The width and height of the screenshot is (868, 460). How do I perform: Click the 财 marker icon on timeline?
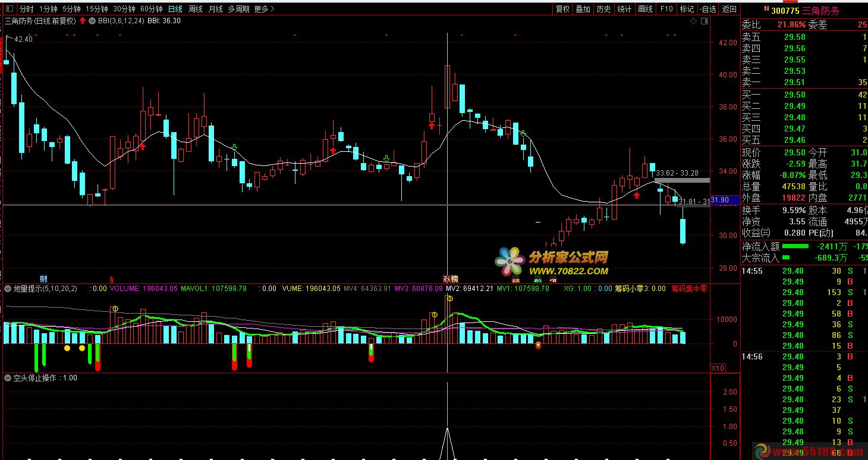pyautogui.click(x=43, y=278)
